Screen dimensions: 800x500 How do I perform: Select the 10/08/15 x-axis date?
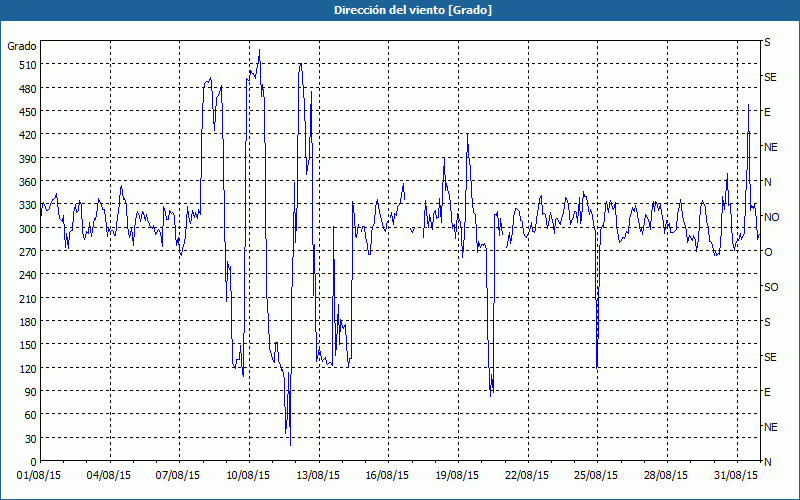pyautogui.click(x=248, y=476)
